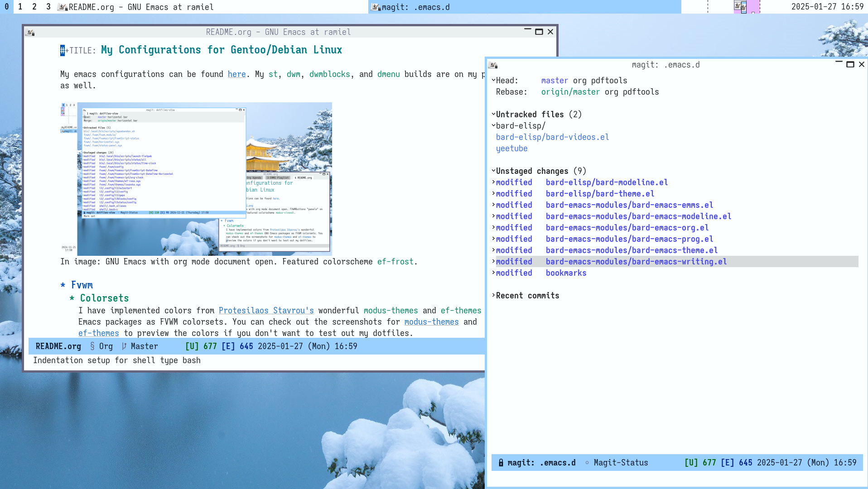
Task: Collapse the Head section chevron in magit
Action: coord(493,80)
